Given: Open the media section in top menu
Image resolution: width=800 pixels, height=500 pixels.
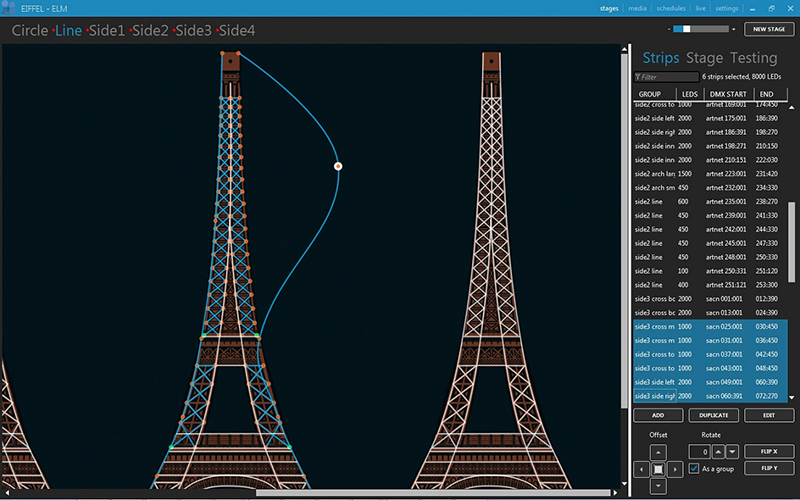Looking at the screenshot, I should coord(637,8).
